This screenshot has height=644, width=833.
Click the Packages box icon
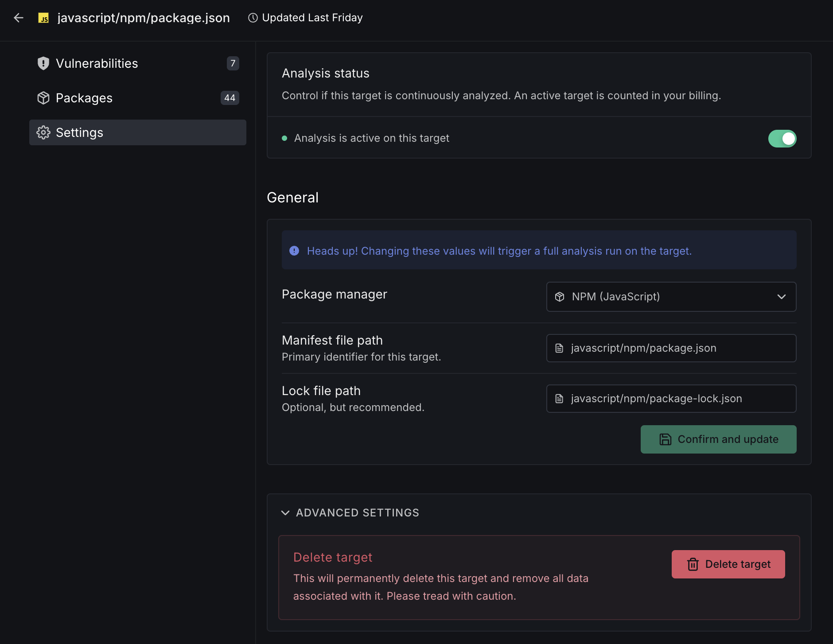(43, 98)
